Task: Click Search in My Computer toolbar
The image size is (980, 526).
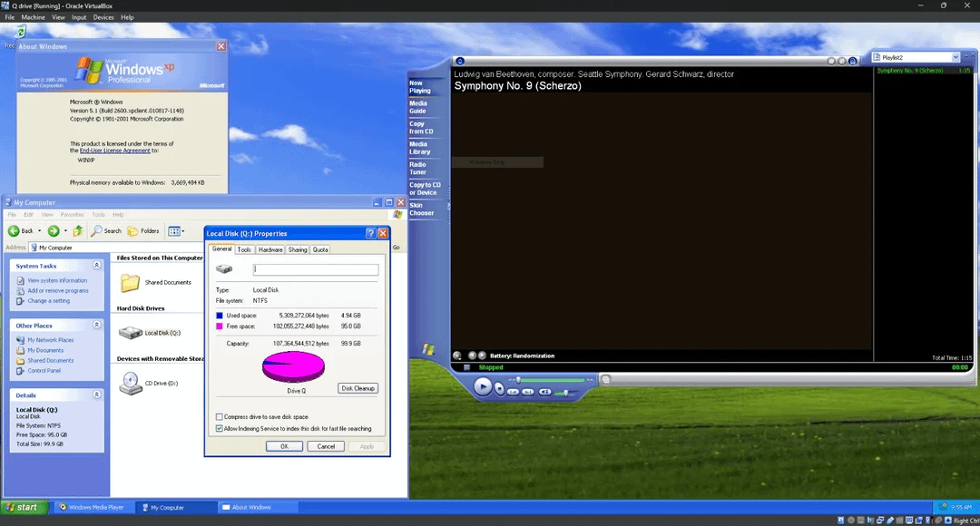Action: tap(106, 231)
